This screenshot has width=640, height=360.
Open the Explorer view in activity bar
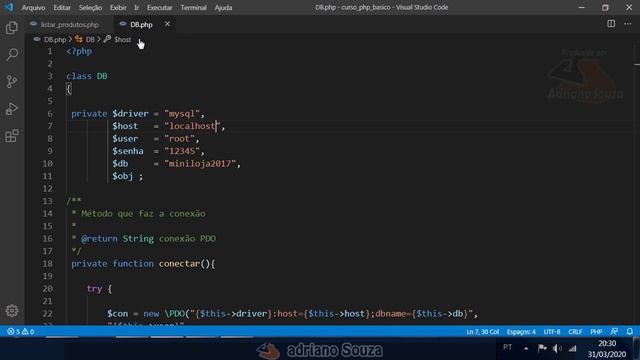[x=12, y=28]
